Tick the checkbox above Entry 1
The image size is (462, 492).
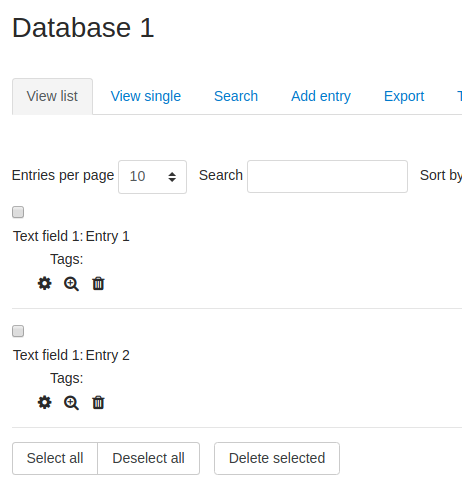(18, 212)
